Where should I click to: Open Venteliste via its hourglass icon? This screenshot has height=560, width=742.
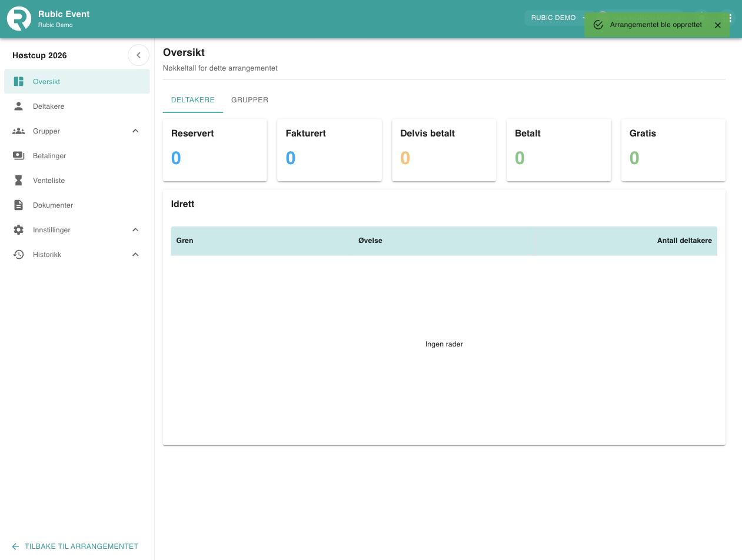tap(19, 181)
